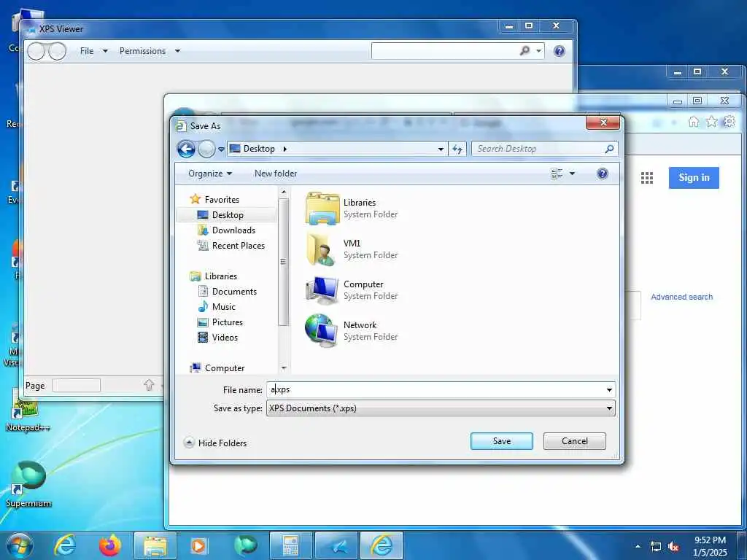Open the Organize dropdown menu
Viewport: 747px width, 560px height.
[x=210, y=174]
